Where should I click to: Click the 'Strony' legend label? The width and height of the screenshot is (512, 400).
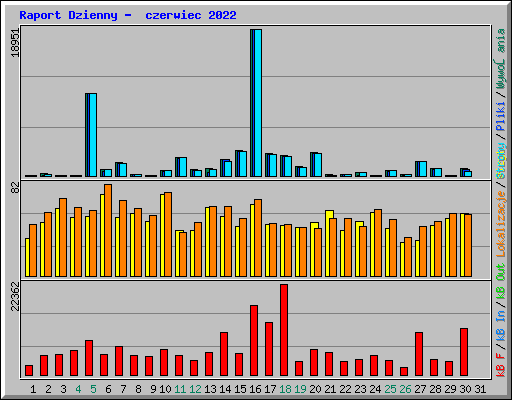tap(501, 161)
